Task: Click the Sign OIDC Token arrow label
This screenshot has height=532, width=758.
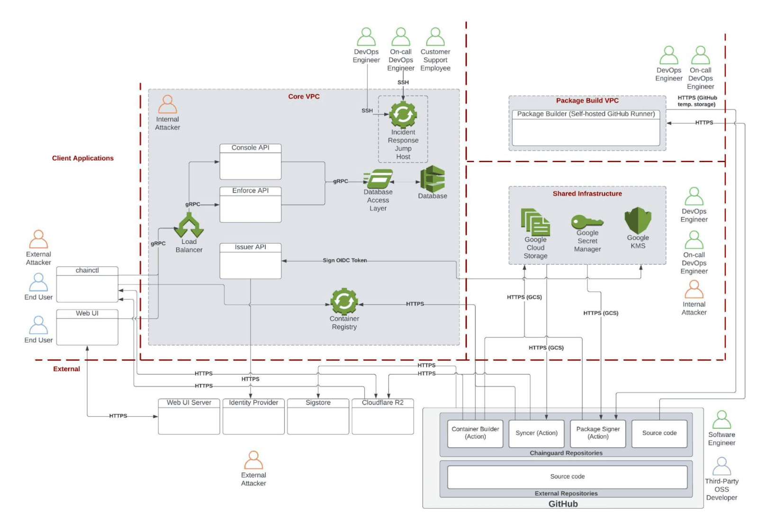Action: pyautogui.click(x=345, y=261)
